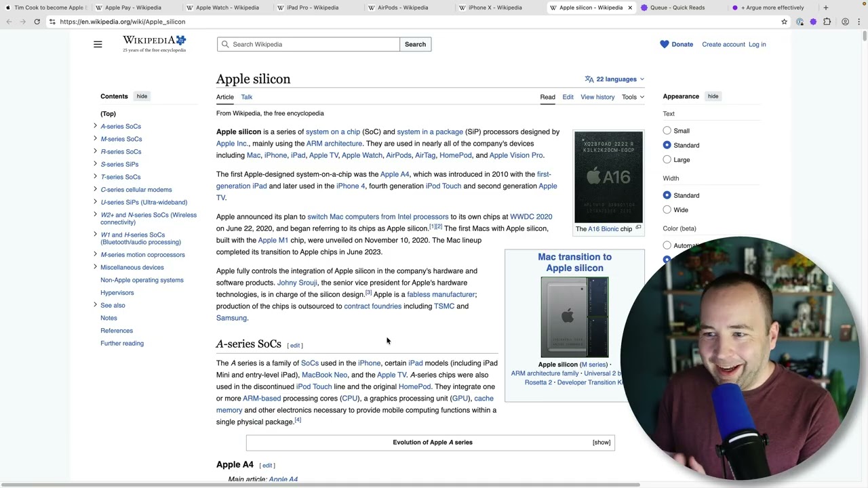Expand R-series SoCs chevron in contents

click(95, 151)
